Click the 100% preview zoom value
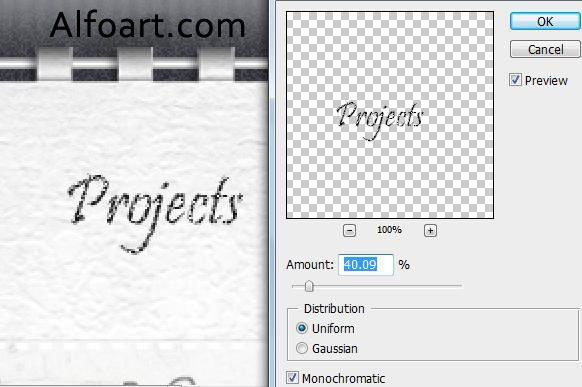 (x=389, y=230)
